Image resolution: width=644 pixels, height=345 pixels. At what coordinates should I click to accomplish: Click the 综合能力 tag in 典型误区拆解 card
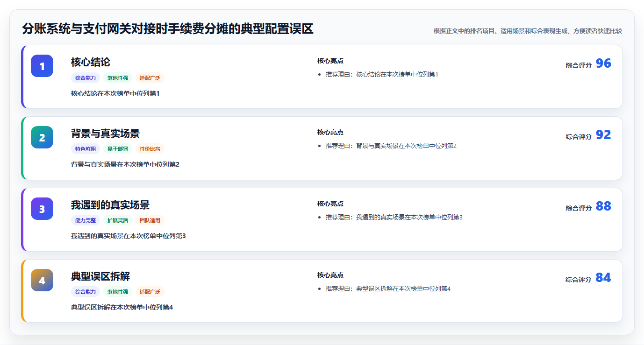[x=86, y=292]
